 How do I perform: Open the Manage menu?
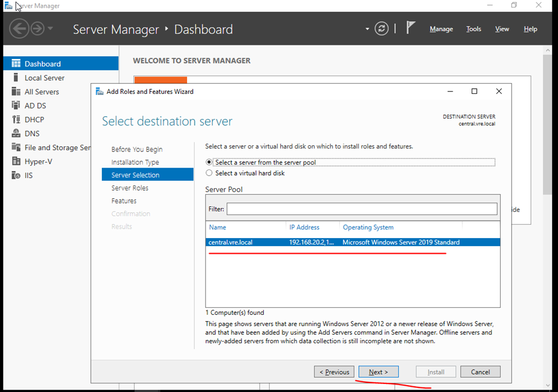(441, 29)
